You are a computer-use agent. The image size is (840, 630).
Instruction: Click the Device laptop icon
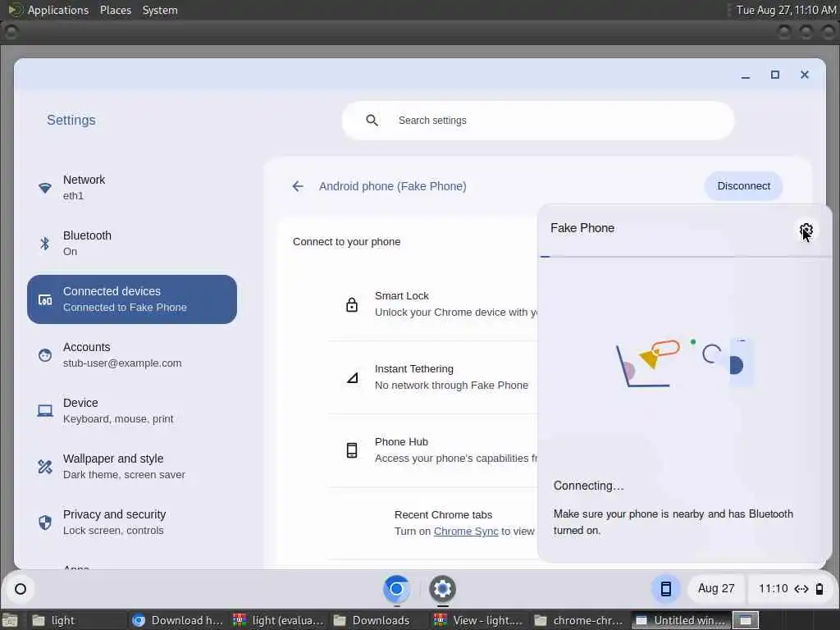pos(45,411)
